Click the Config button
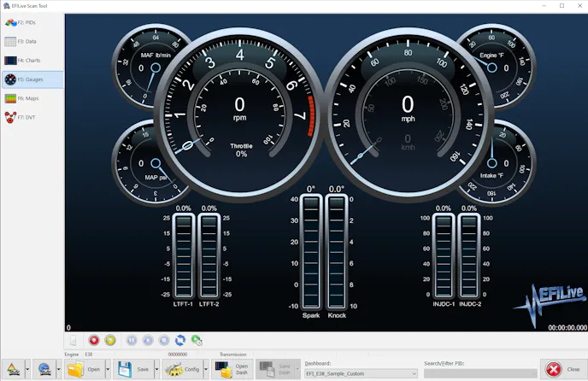 click(x=181, y=369)
